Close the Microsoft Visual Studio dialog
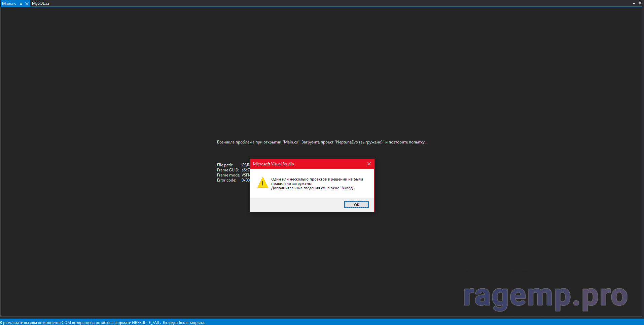 coord(369,164)
